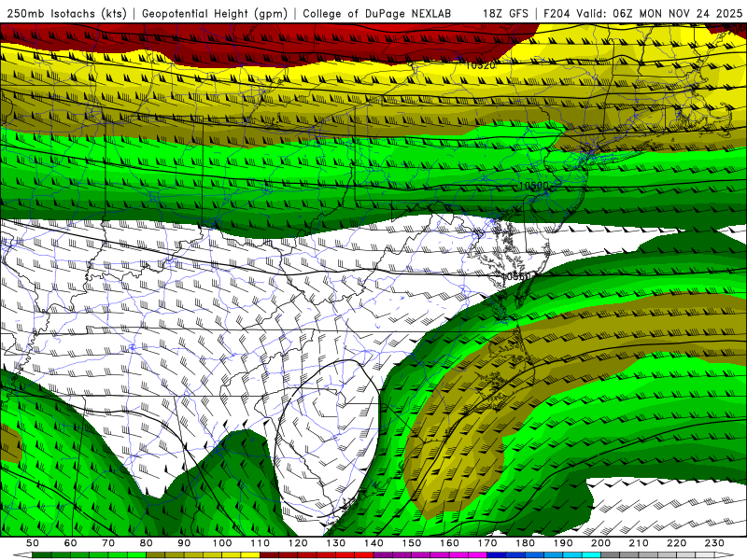Click the 10320 height contour label
Image resolution: width=747 pixels, height=560 pixels.
pyautogui.click(x=480, y=65)
